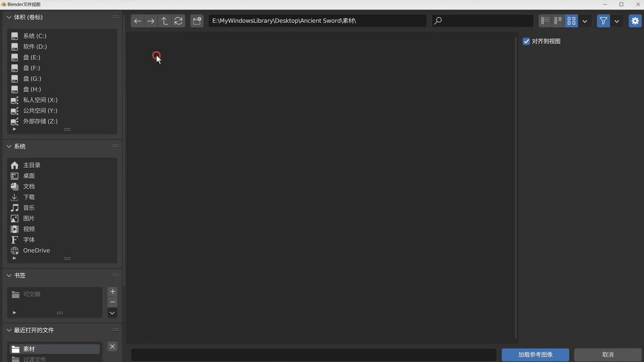Click 系统 panel drag grip

(116, 146)
